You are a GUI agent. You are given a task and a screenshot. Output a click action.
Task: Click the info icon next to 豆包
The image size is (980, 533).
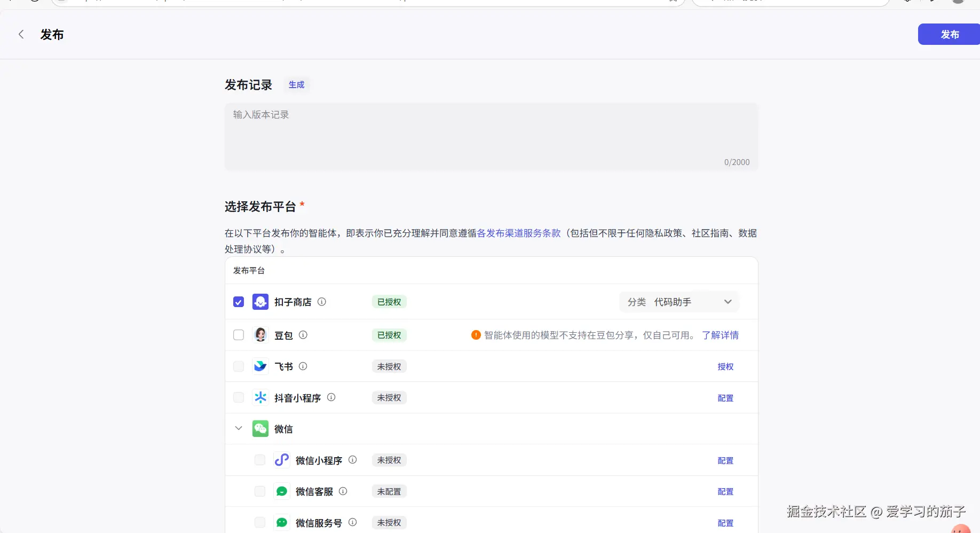coord(302,335)
